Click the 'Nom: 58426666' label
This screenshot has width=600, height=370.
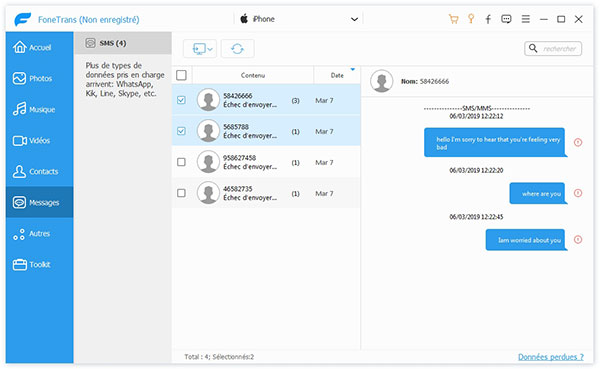coord(425,81)
